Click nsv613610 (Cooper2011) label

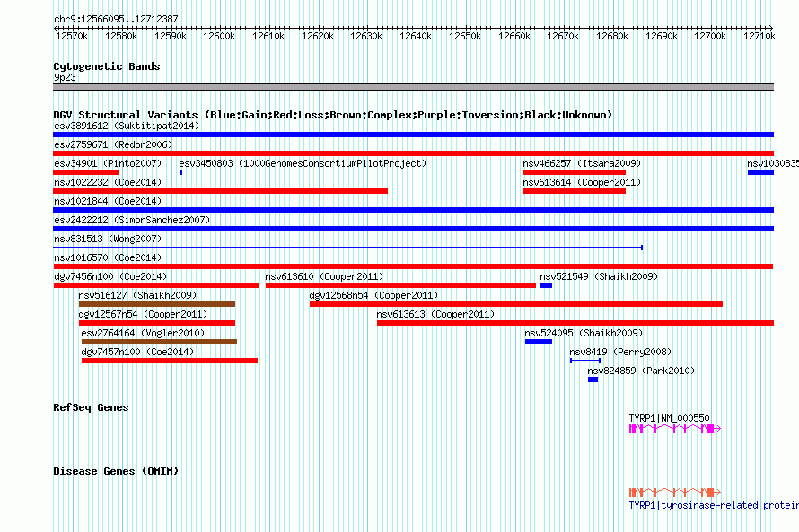(x=324, y=276)
